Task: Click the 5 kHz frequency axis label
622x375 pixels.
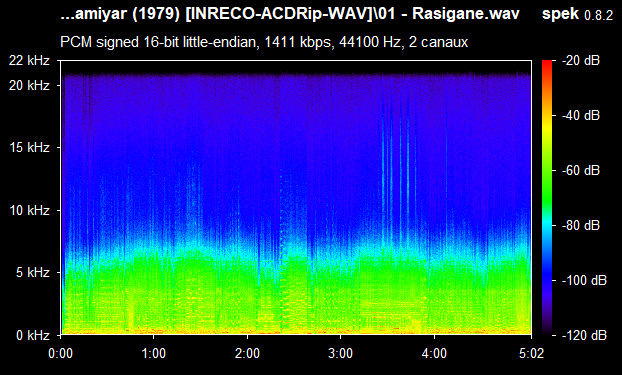Action: coord(33,273)
